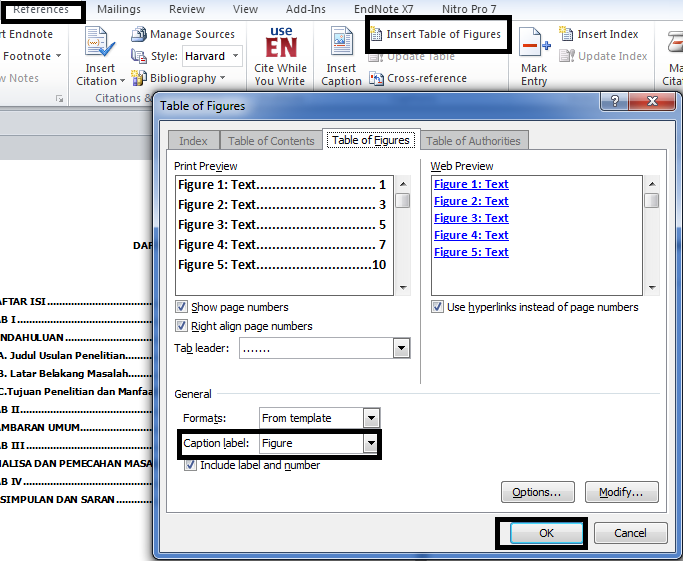Click the Options... button
The width and height of the screenshot is (683, 561).
click(x=538, y=492)
